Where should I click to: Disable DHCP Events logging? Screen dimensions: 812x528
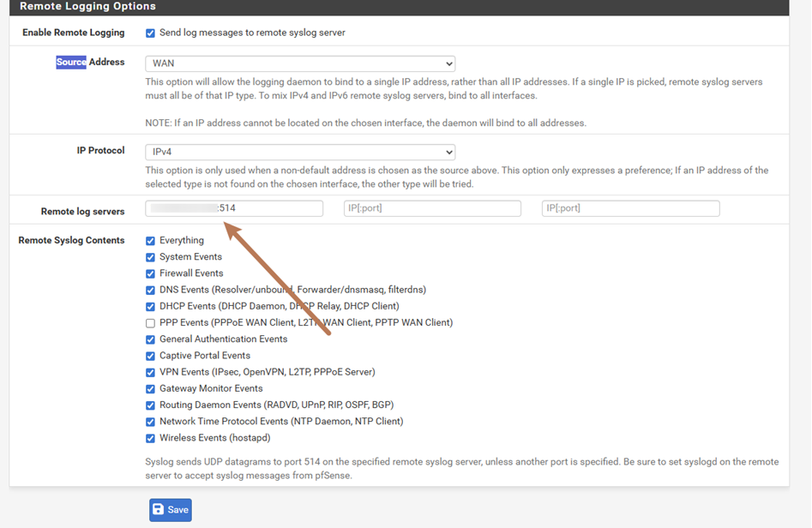151,306
